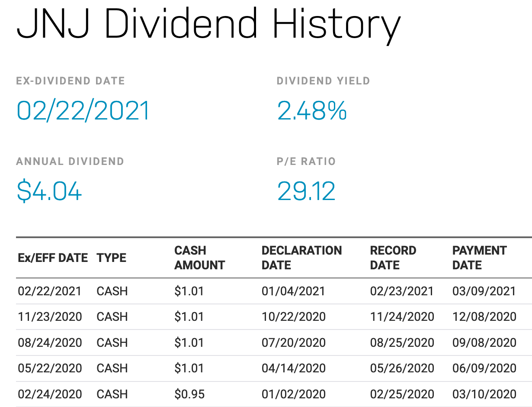Image resolution: width=532 pixels, height=407 pixels.
Task: Click payment date 03/09/2021
Action: pos(484,291)
